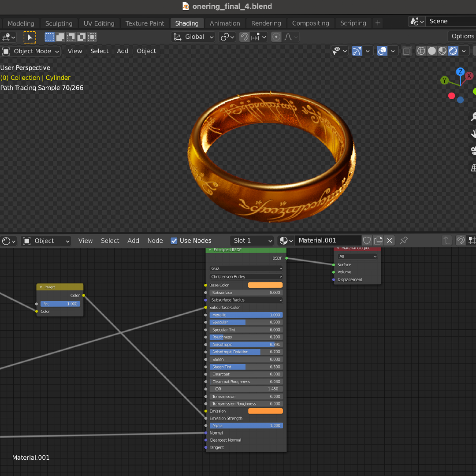Switch to Texture Paint workspace
Image resolution: width=476 pixels, height=476 pixels.
pos(145,23)
